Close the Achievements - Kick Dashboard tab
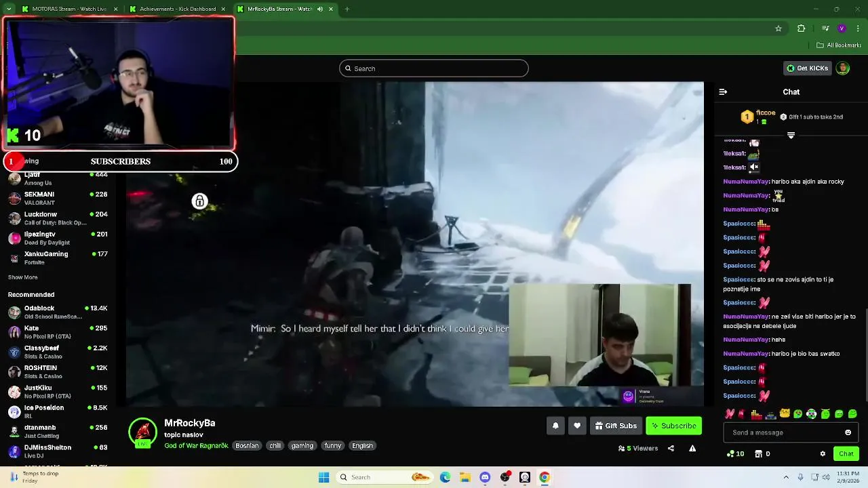This screenshot has width=868, height=488. point(223,9)
